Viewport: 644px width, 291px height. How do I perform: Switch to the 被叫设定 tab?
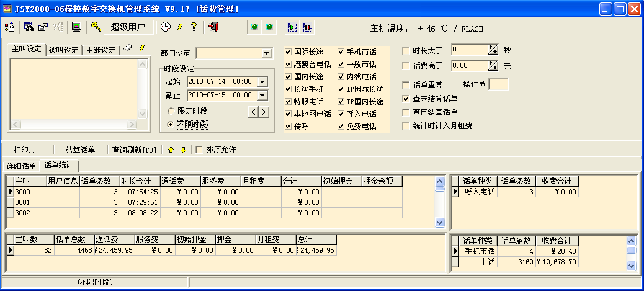[x=64, y=50]
